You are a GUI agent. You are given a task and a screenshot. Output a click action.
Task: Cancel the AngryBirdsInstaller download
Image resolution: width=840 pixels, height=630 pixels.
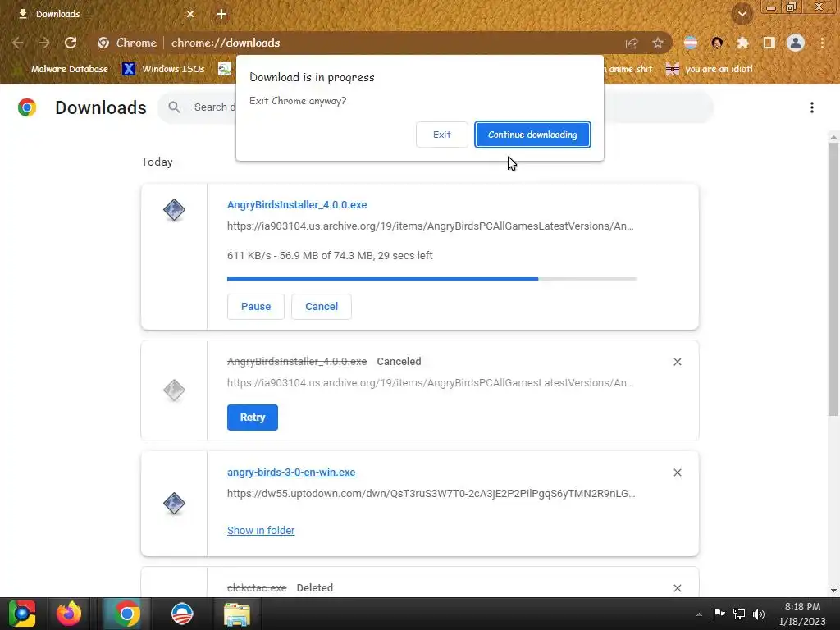322,307
